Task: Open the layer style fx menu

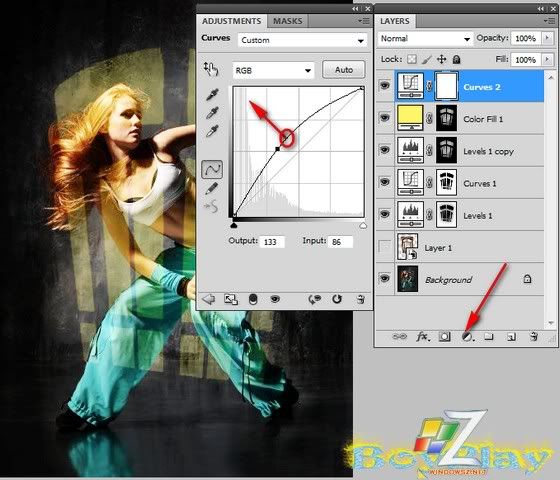Action: [422, 336]
